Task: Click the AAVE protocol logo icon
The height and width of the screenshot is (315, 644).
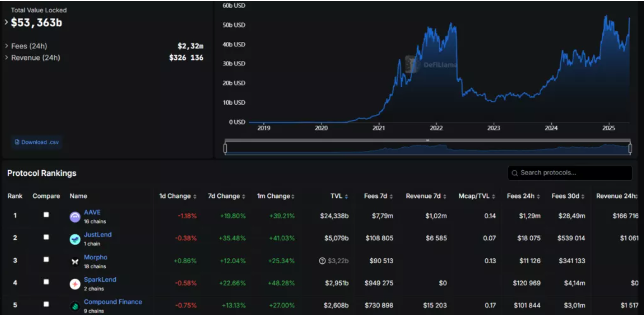Action: click(75, 217)
